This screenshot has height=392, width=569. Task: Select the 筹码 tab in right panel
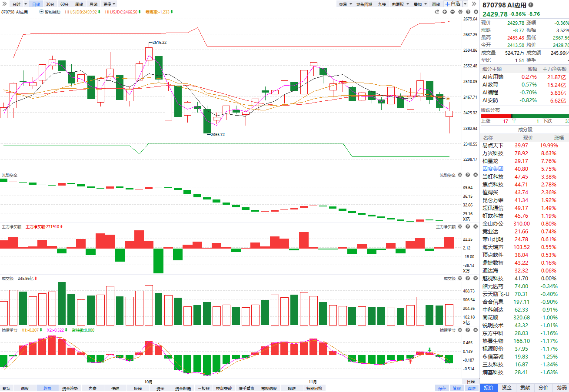click(561, 388)
